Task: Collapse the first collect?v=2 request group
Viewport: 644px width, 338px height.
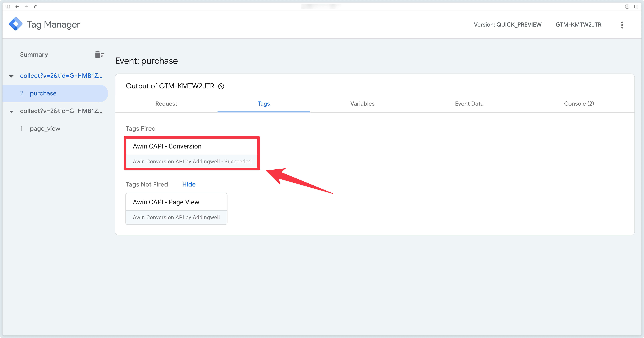Action: click(x=11, y=76)
